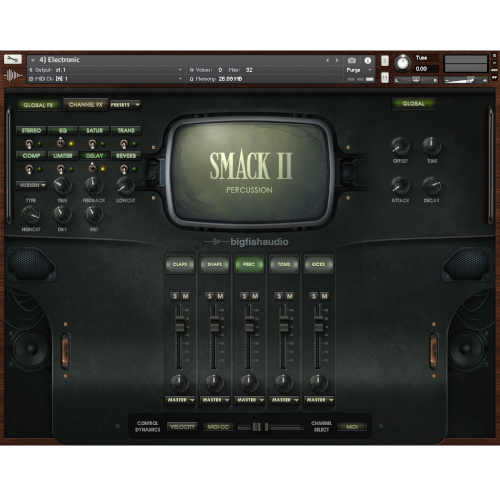Open KICKS channel MASTER output dropdown
The image size is (500, 500).
click(x=319, y=400)
